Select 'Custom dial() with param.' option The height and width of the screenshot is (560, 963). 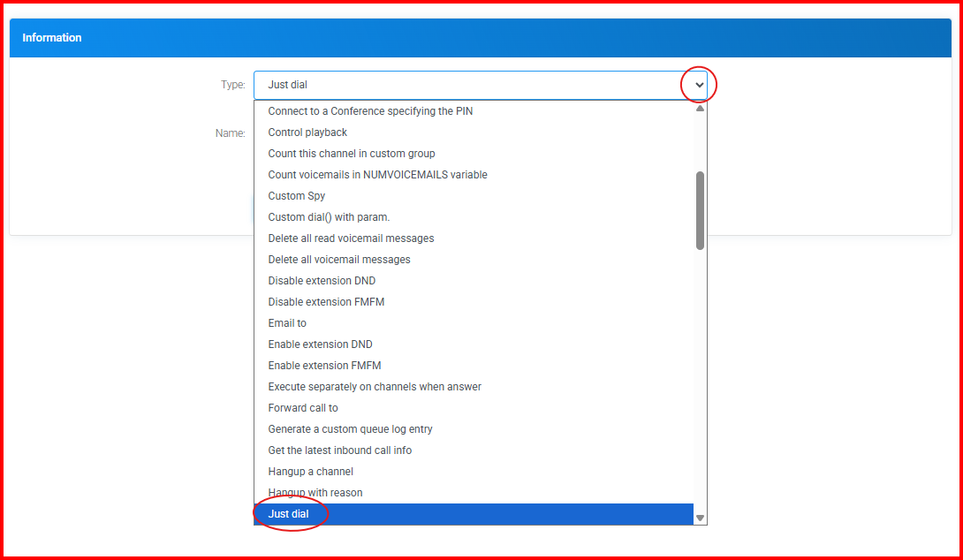[329, 217]
